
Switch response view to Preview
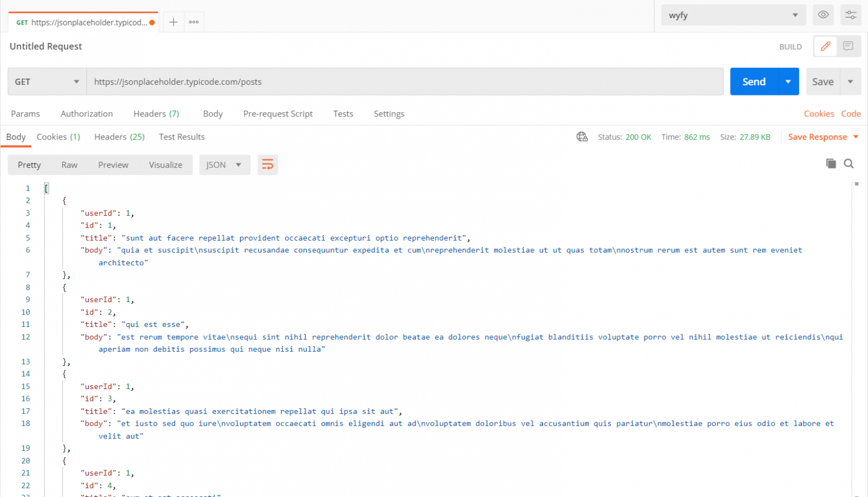click(112, 164)
